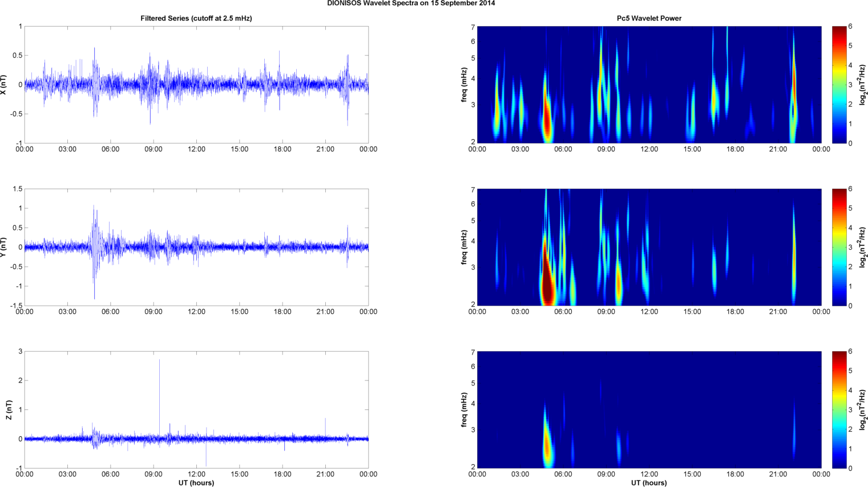Select the 'Pc5 Wavelet Power' heading

649,18
